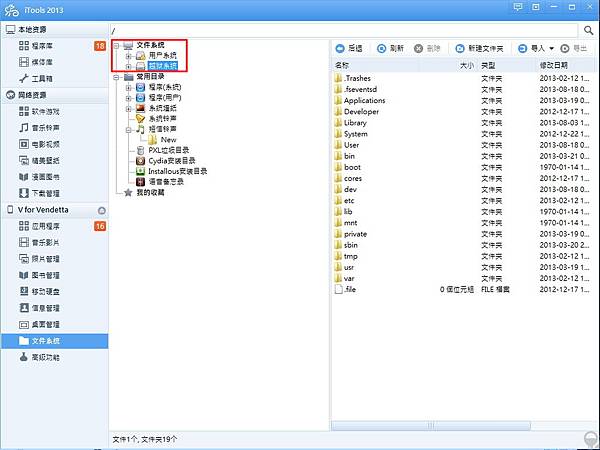Viewport: 600px width, 450px height.
Task: Click the feedback message icon in title bar
Action: coord(518,7)
